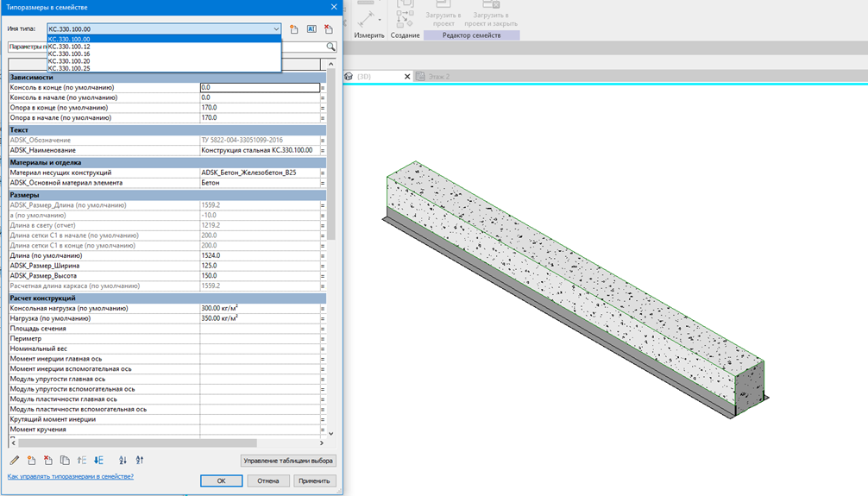Image resolution: width=868 pixels, height=496 pixels.
Task: Click the New type icon beside type name
Action: click(294, 28)
